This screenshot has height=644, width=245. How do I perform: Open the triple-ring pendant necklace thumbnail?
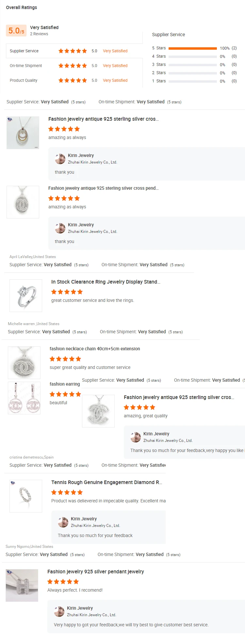click(x=23, y=133)
